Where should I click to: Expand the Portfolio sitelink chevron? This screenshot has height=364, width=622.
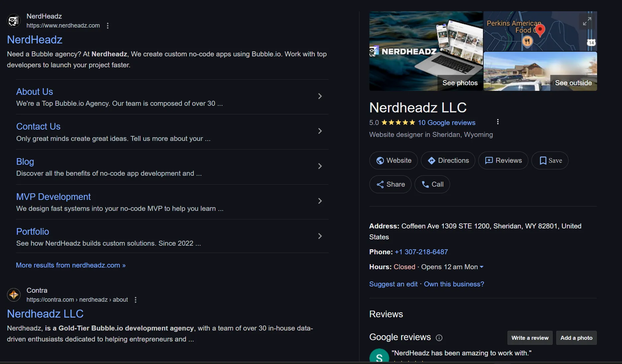click(320, 236)
